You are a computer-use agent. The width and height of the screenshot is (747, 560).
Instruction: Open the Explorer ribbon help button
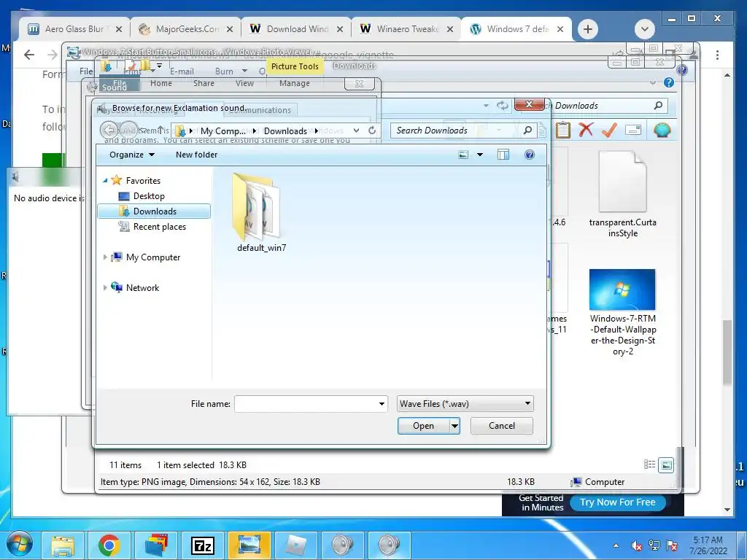[669, 82]
